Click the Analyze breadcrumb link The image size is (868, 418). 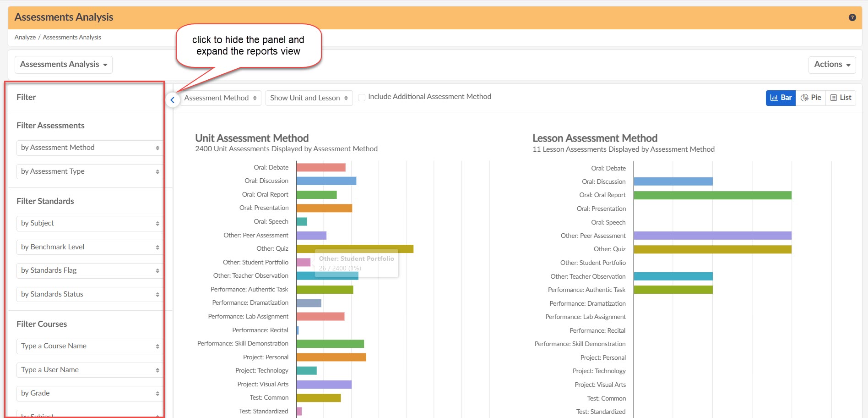[25, 38]
